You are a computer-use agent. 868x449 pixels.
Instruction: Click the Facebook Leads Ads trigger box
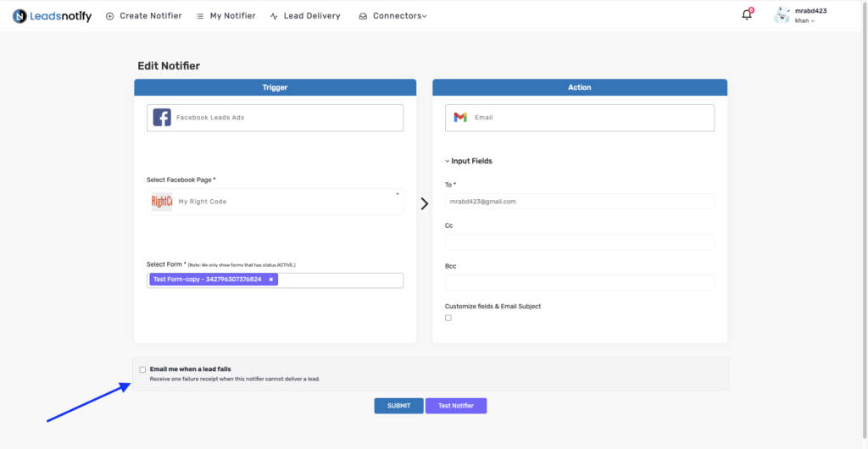pyautogui.click(x=275, y=118)
